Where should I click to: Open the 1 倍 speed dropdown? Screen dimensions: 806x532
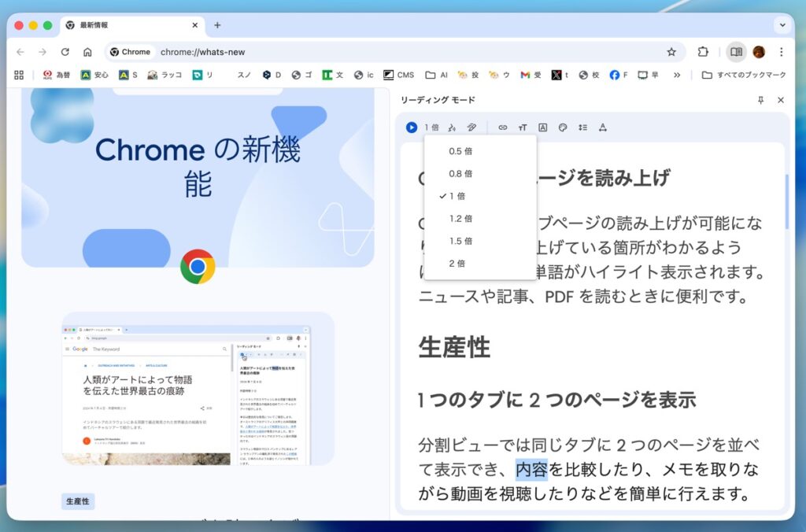pyautogui.click(x=431, y=127)
